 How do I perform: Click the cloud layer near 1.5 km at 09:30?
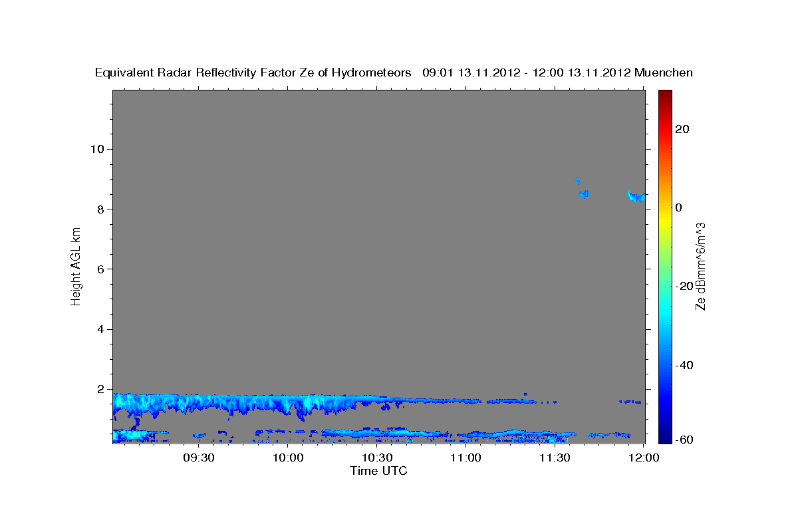(x=198, y=402)
